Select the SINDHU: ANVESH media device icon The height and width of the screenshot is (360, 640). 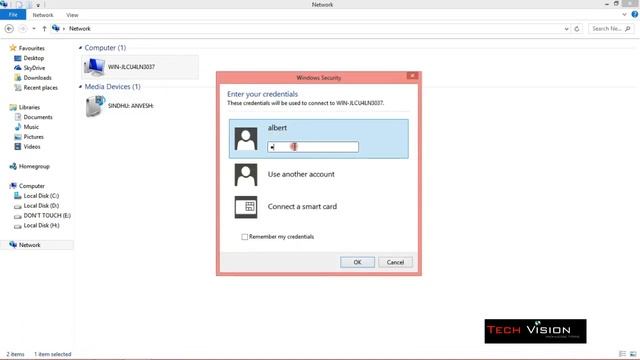[x=96, y=106]
